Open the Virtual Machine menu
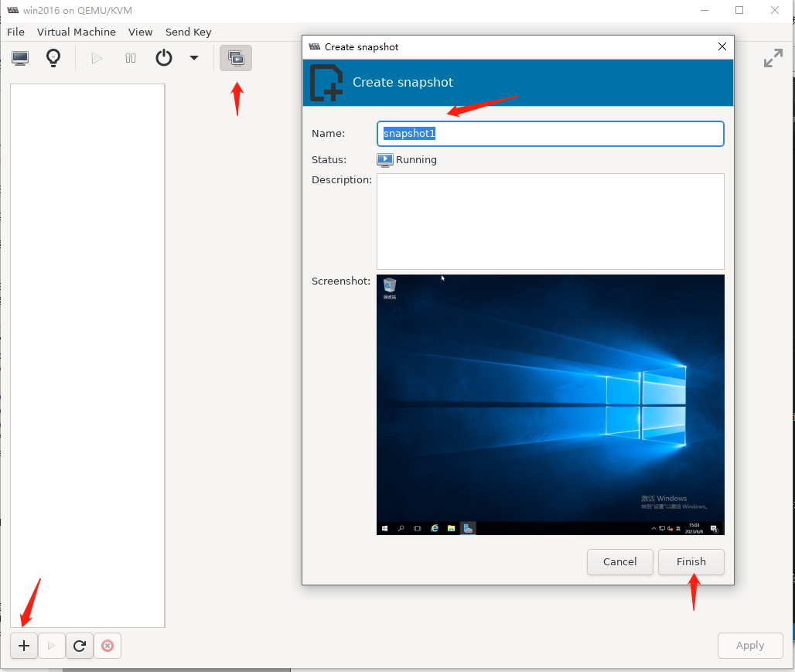This screenshot has height=672, width=795. point(77,32)
